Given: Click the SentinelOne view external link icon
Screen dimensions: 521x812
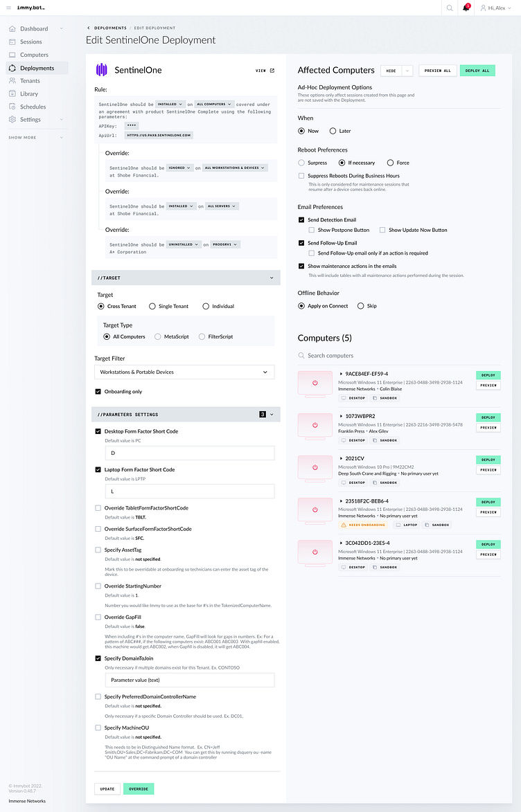Looking at the screenshot, I should click(272, 71).
